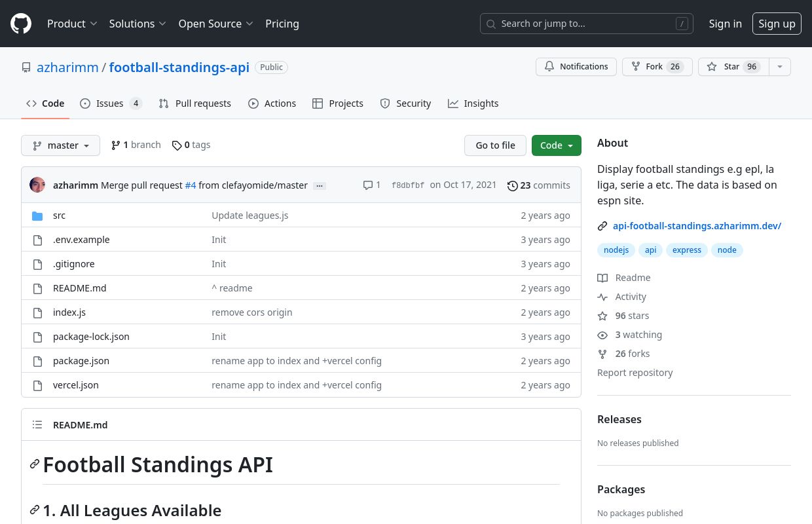Select the express topic tag
812x524 pixels.
click(687, 250)
